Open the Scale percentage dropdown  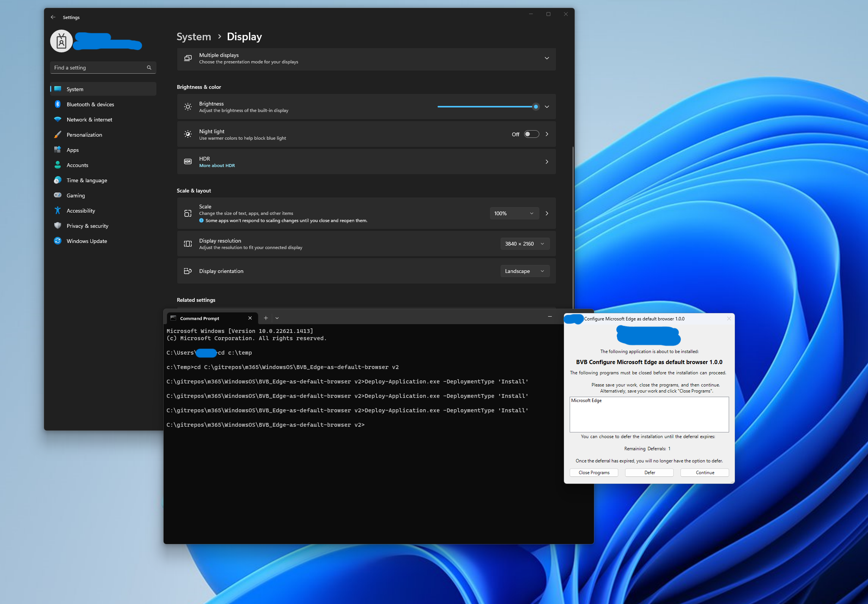[514, 213]
